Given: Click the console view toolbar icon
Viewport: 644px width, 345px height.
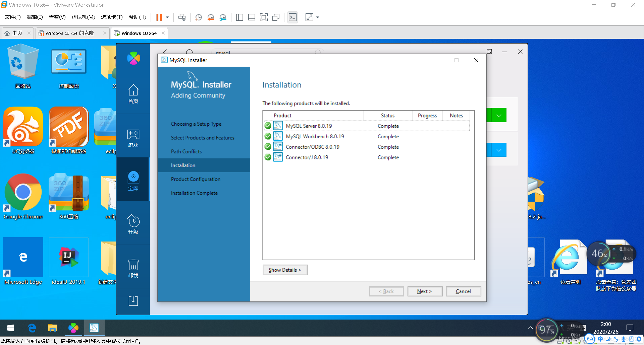Looking at the screenshot, I should [x=292, y=17].
